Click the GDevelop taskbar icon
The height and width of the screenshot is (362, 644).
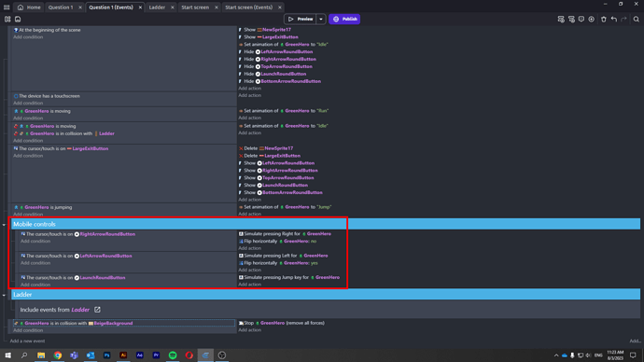205,355
